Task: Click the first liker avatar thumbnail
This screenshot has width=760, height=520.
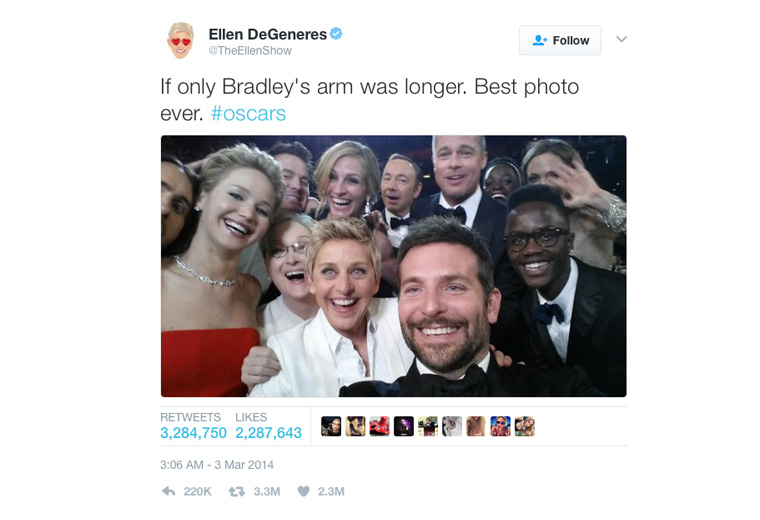Action: [331, 426]
